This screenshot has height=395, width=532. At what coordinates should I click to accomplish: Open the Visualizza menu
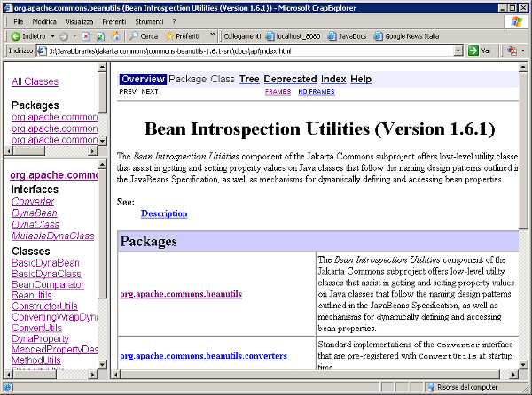(x=80, y=21)
